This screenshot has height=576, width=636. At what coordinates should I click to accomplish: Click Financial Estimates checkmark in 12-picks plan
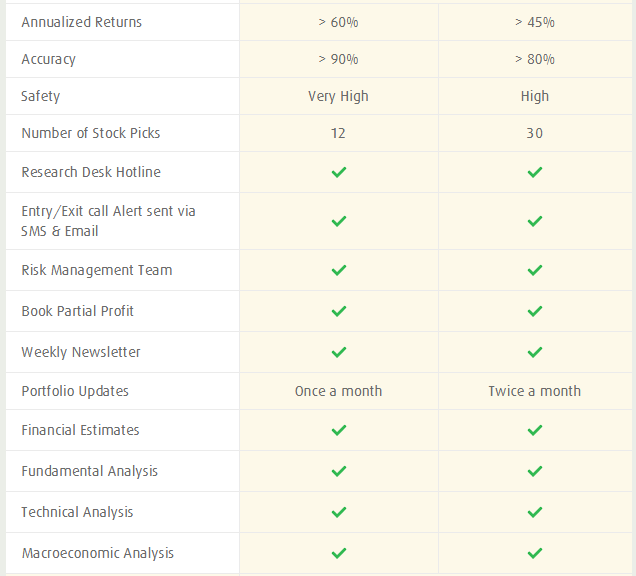point(339,430)
